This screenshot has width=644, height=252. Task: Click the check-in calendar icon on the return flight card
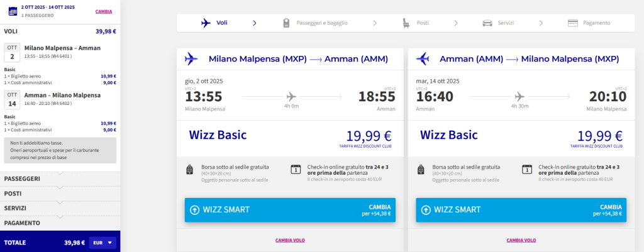527,170
